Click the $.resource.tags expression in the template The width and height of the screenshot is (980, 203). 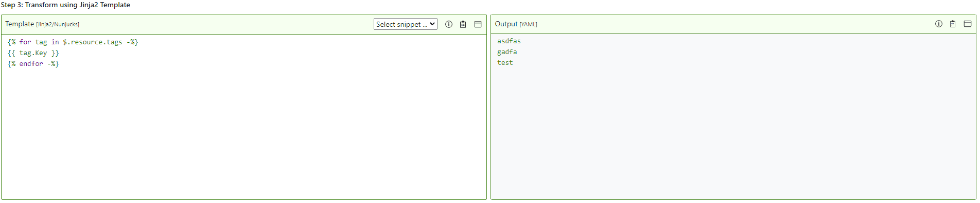click(93, 42)
